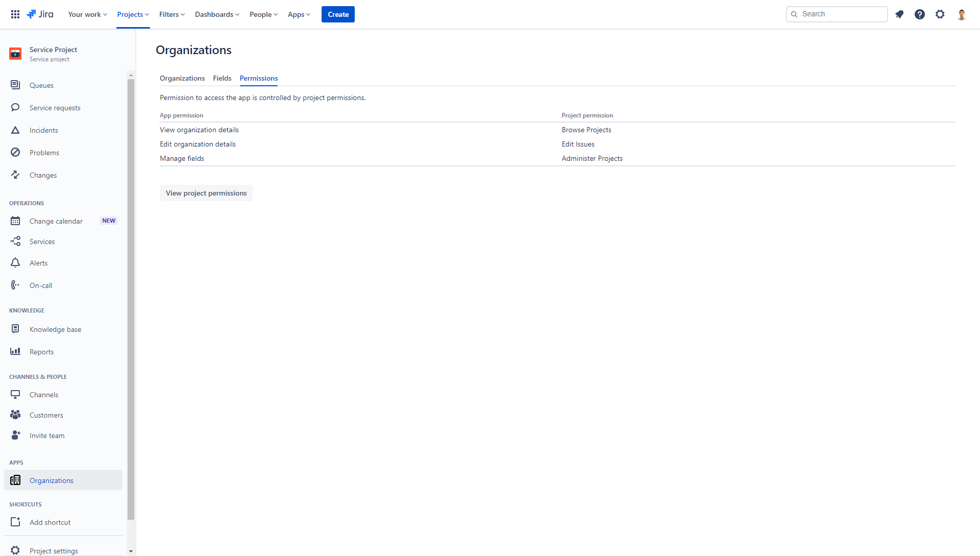Switch to the Fields tab
The width and height of the screenshot is (980, 556).
[222, 78]
